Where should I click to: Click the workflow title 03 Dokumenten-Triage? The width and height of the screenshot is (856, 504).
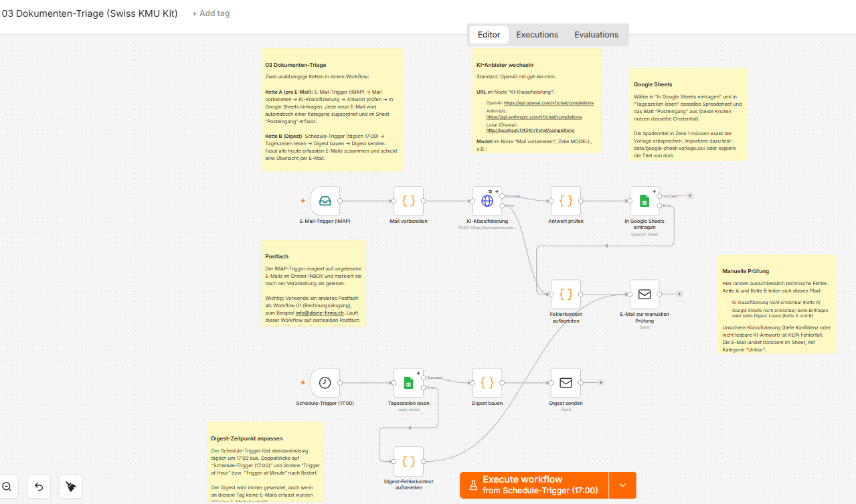90,13
